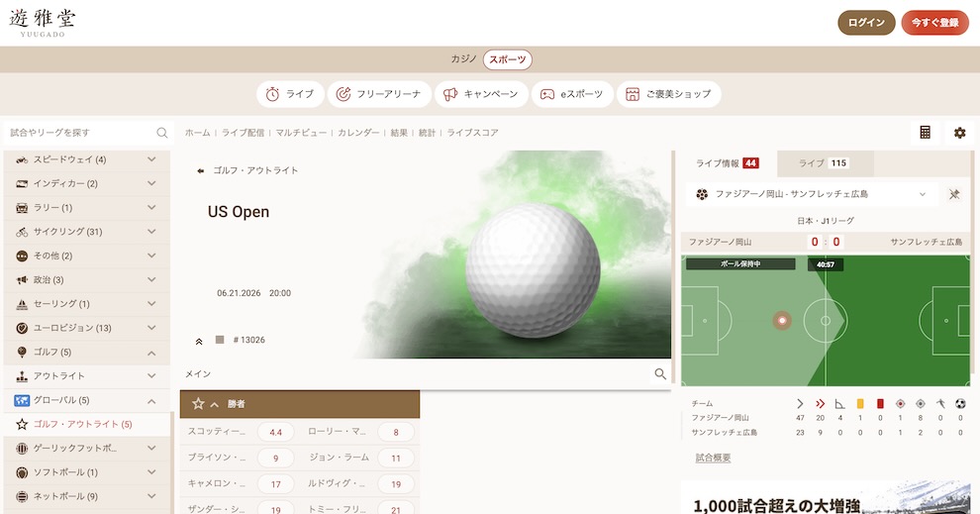
Task: Open the マルチビュー link
Action: click(x=301, y=133)
